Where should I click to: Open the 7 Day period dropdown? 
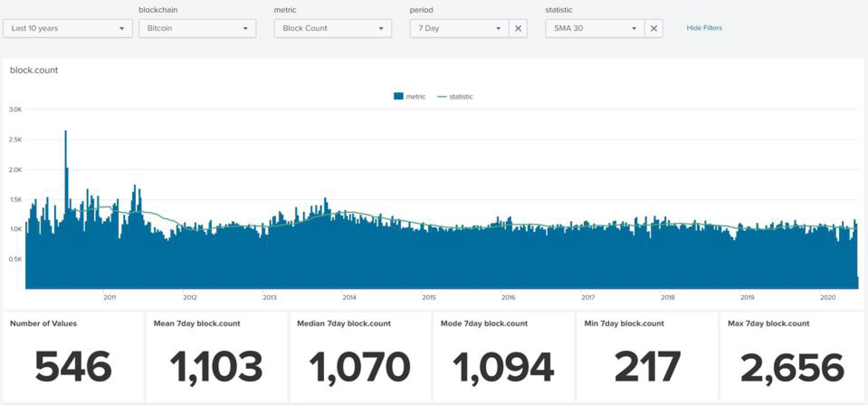coord(459,28)
